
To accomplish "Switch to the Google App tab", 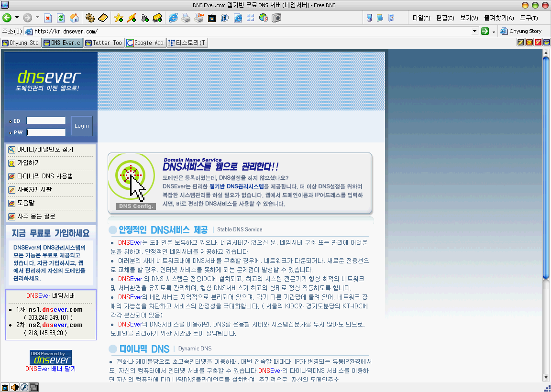I will [145, 43].
